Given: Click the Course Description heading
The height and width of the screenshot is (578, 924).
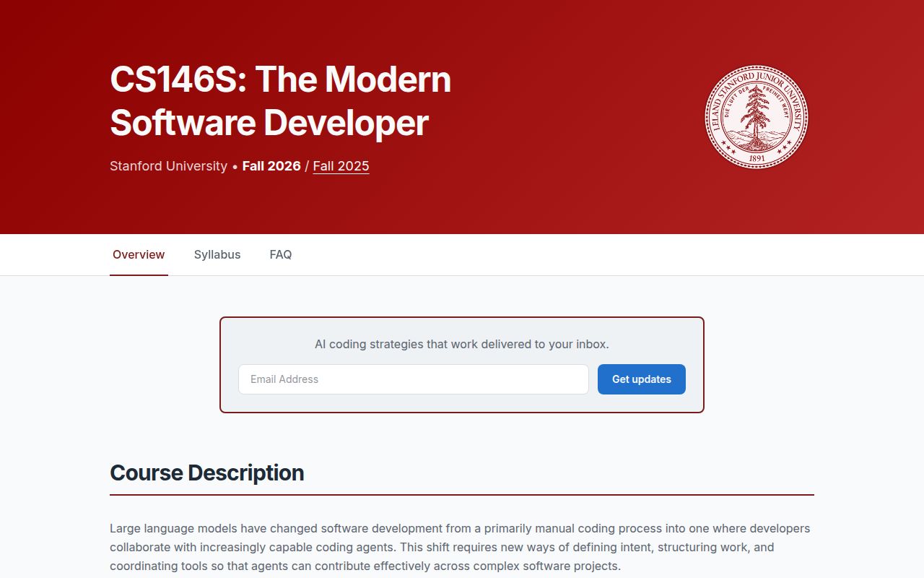Looking at the screenshot, I should (x=207, y=473).
